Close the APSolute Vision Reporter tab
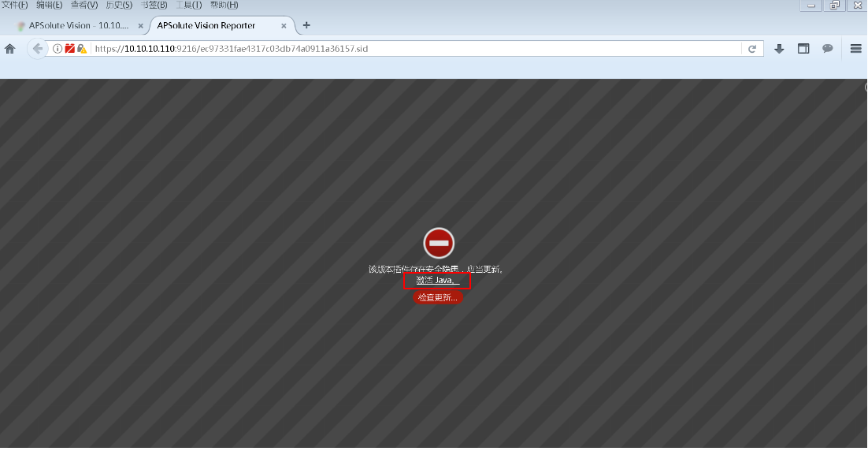The height and width of the screenshot is (451, 868). (x=289, y=25)
